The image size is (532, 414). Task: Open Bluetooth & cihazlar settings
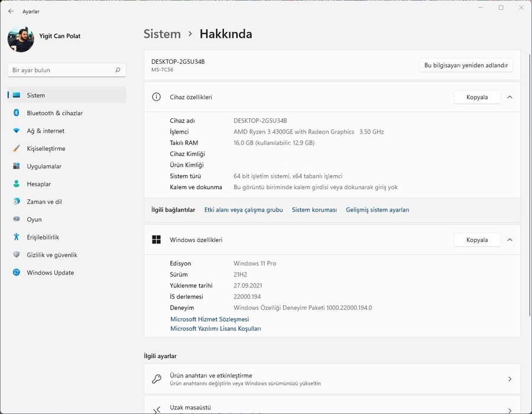54,113
